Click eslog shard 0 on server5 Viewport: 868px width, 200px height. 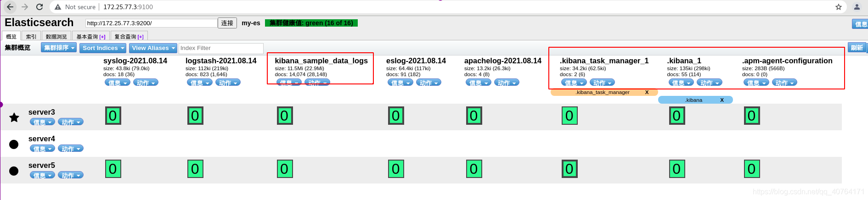tap(396, 169)
